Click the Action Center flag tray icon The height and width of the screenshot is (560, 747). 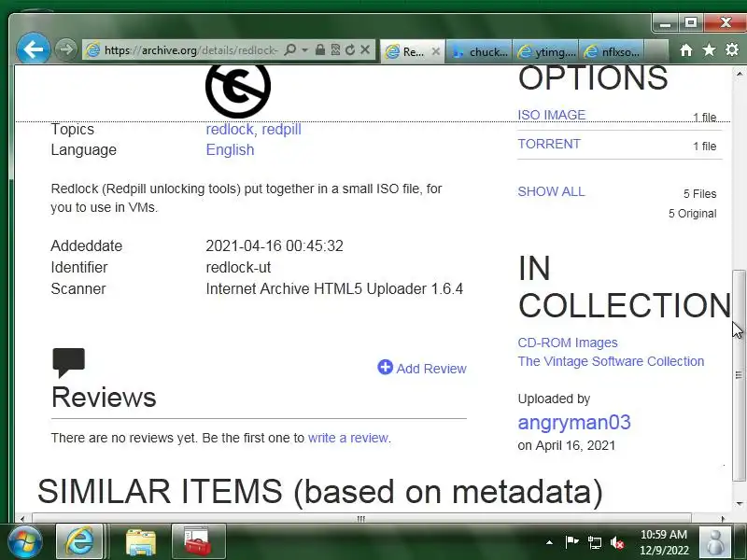coord(571,542)
